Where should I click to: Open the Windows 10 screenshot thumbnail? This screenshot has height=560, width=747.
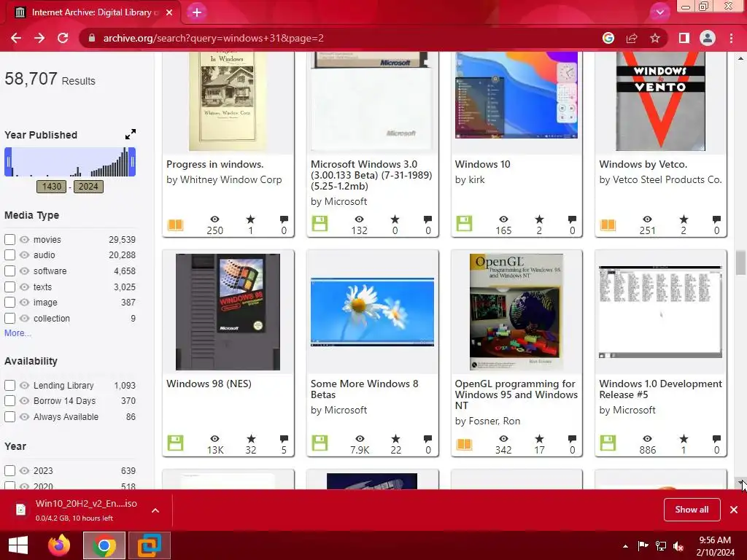[516, 96]
